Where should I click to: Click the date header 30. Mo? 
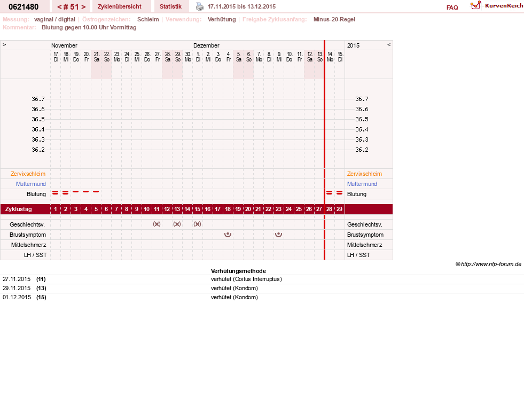coord(188,57)
